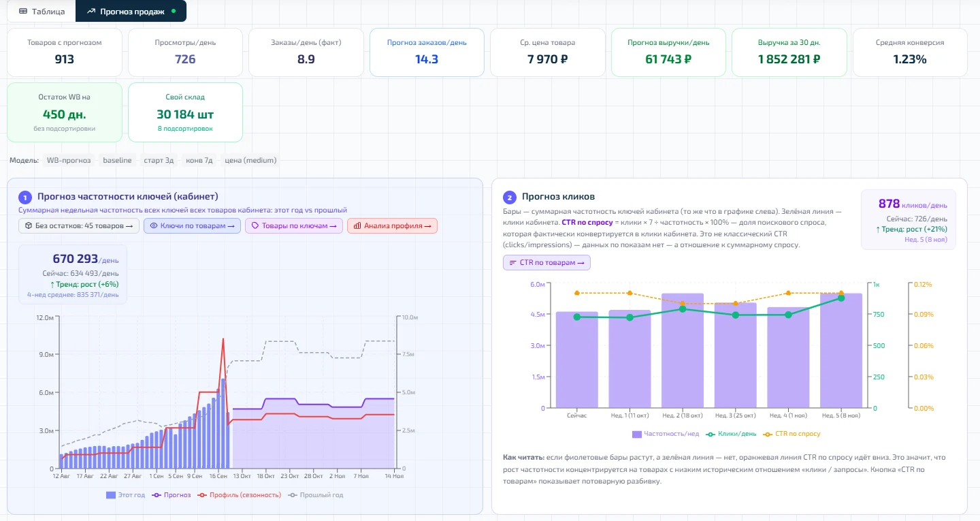Toggle Прошлый год legend series
Viewport: 980px width, 521px height.
(x=316, y=495)
